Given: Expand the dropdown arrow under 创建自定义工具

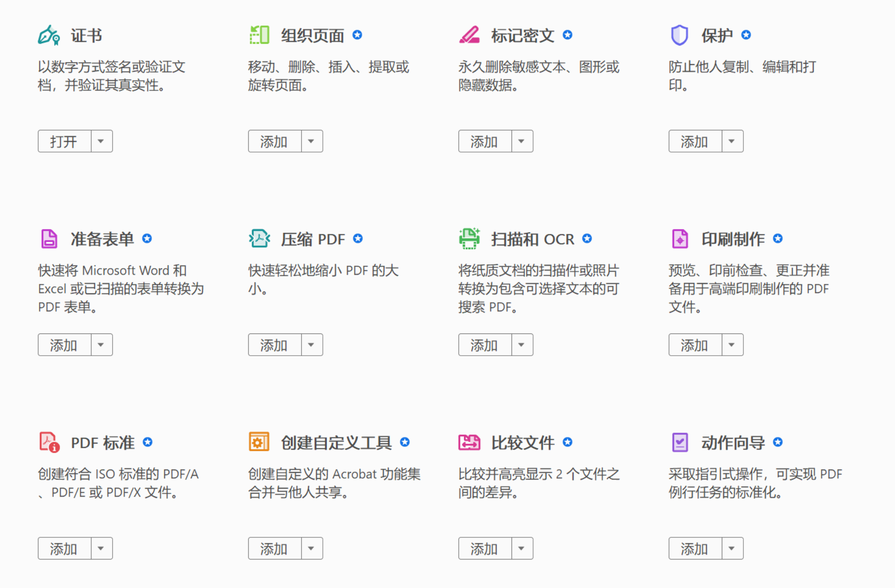Looking at the screenshot, I should [x=312, y=548].
